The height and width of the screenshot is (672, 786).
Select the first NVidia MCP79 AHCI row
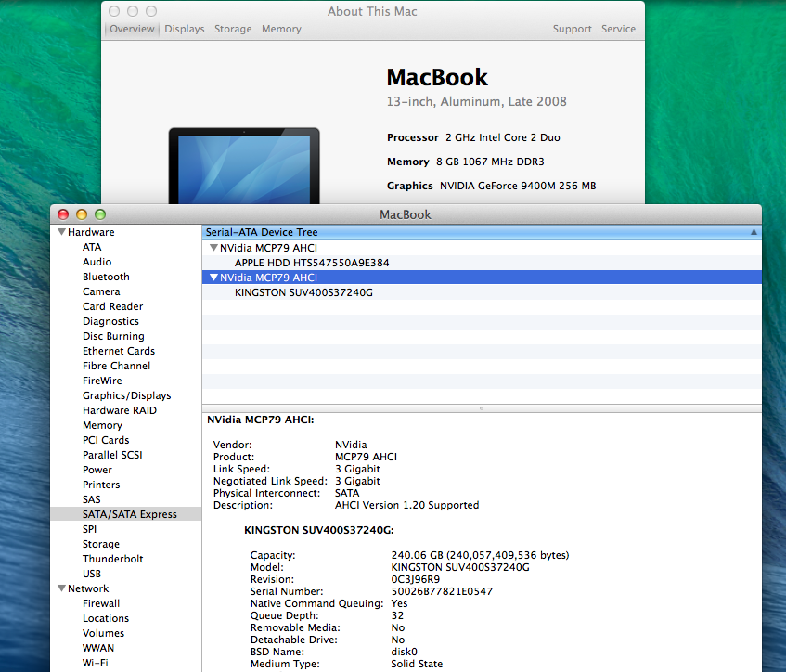(482, 248)
